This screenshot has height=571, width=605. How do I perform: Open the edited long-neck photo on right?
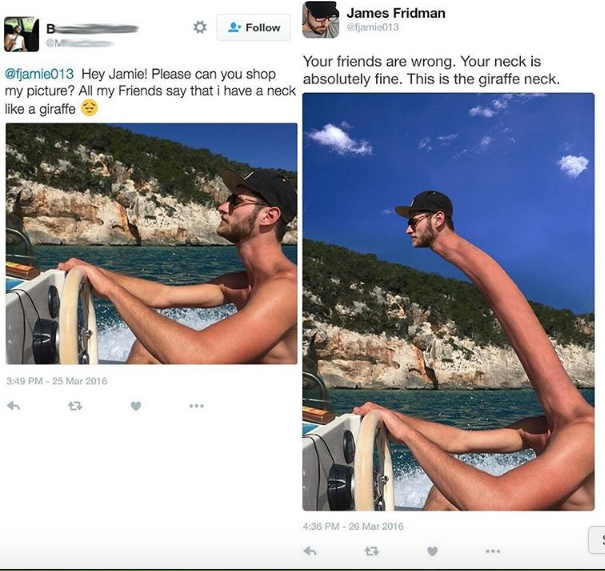click(x=448, y=302)
